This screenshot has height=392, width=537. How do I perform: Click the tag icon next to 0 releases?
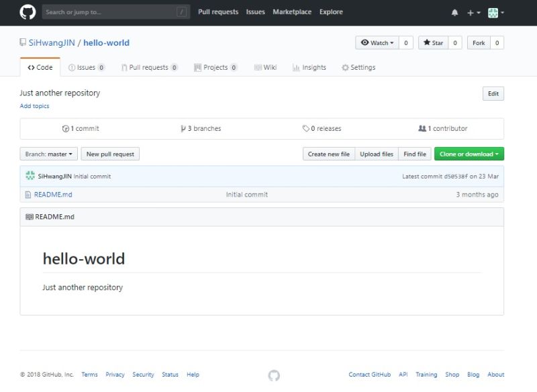pyautogui.click(x=306, y=128)
